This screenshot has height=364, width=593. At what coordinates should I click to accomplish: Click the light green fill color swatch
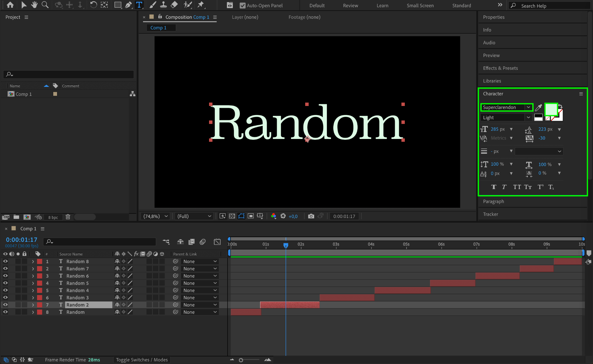551,109
